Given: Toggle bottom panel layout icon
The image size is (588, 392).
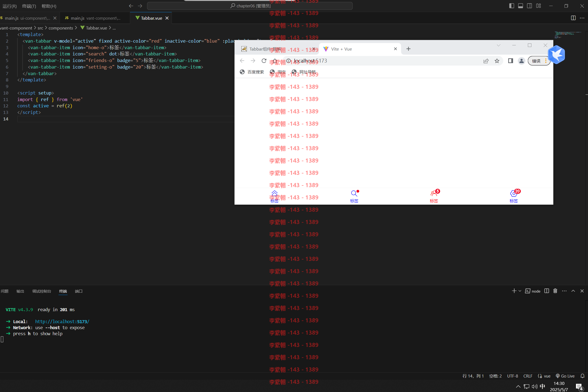Looking at the screenshot, I should (520, 6).
